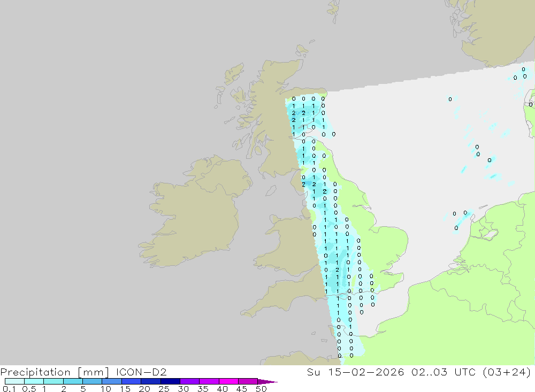The height and width of the screenshot is (392, 535).
Task: Click the ICON-D2 model label
Action: click(141, 372)
